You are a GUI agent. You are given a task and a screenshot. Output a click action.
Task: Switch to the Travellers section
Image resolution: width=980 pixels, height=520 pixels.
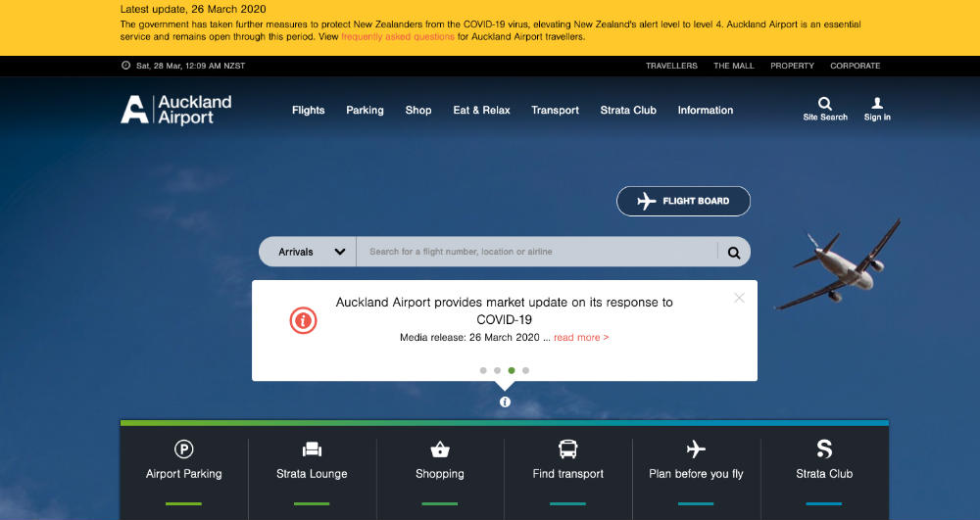[x=671, y=66]
